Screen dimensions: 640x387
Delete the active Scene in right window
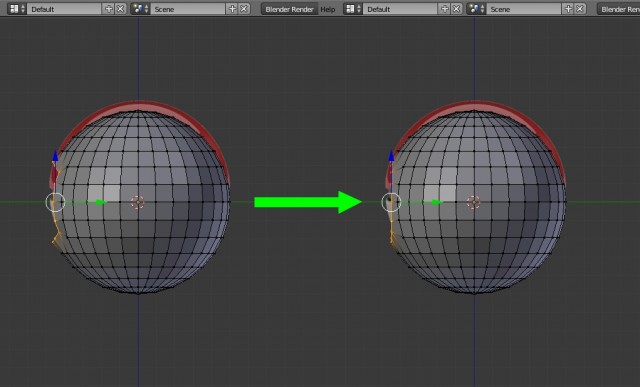click(580, 9)
